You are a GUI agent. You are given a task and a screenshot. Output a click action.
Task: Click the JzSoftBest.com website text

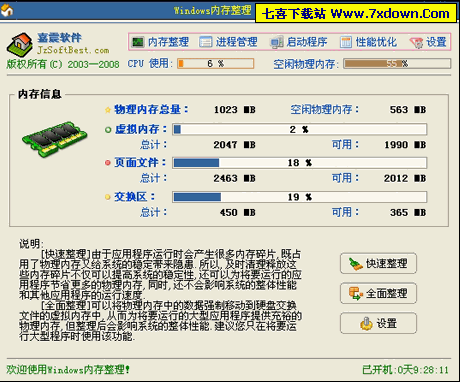click(x=73, y=50)
